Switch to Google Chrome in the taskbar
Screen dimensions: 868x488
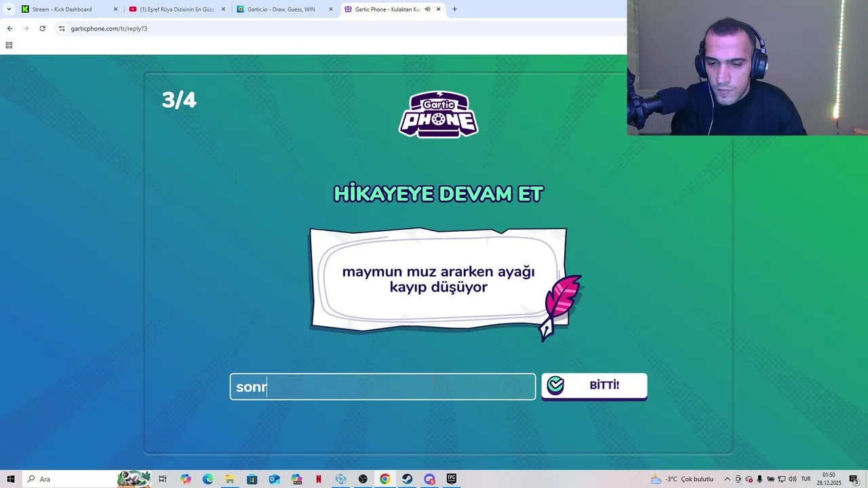(x=384, y=479)
